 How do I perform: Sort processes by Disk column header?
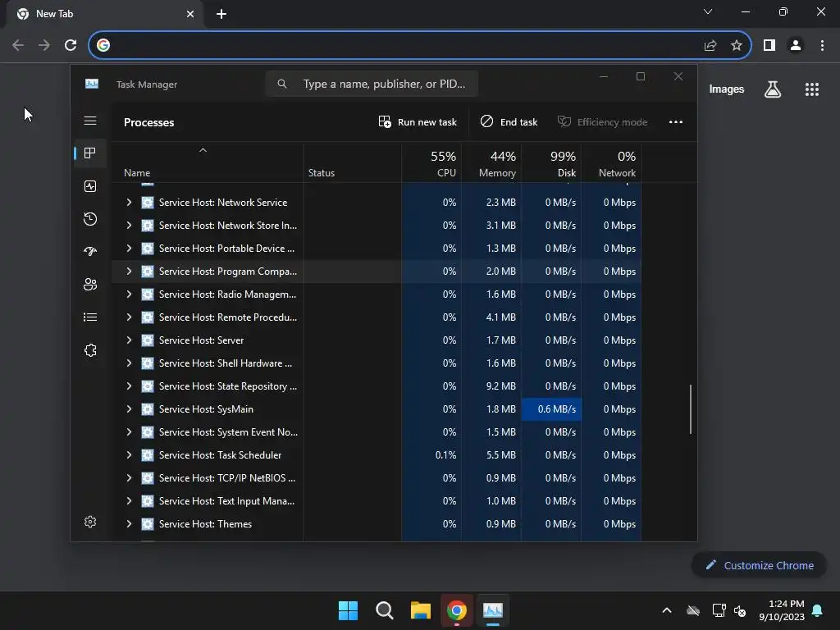click(x=551, y=164)
